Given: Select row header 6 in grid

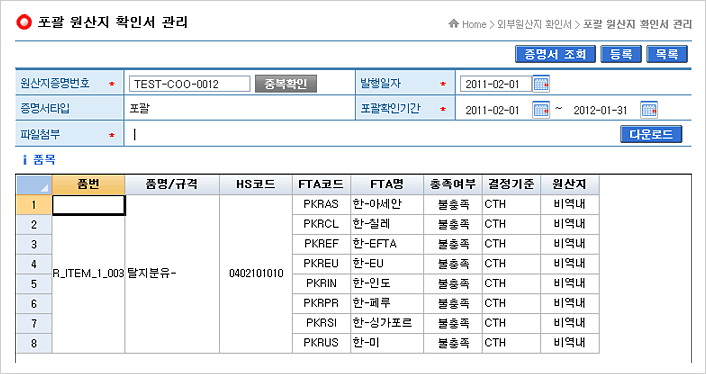Looking at the screenshot, I should [x=34, y=304].
